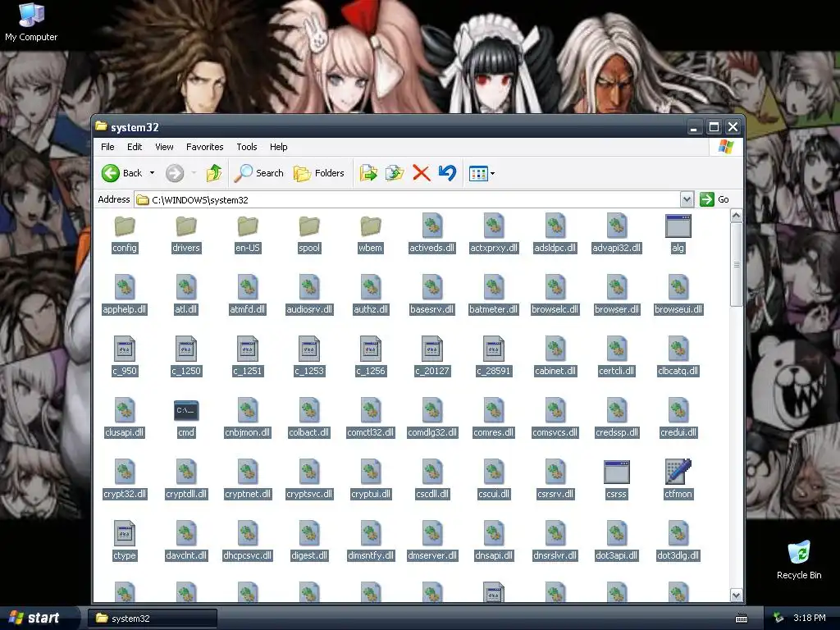Select the alg executable icon
This screenshot has height=630, width=840.
coord(678,226)
